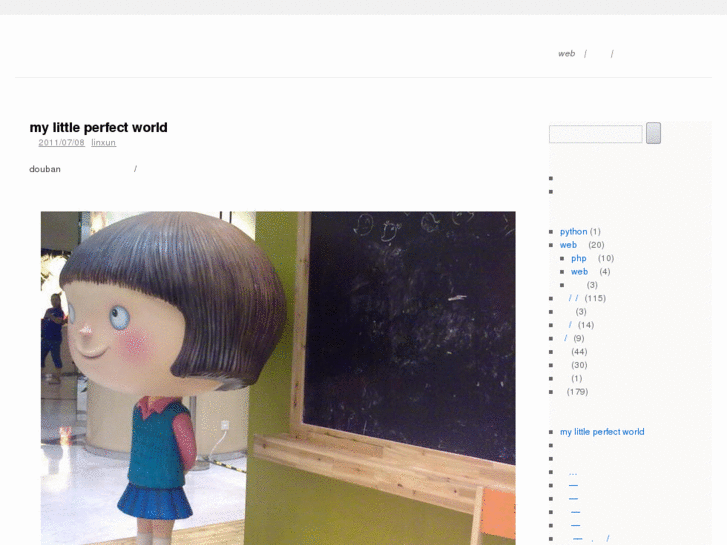Image resolution: width=727 pixels, height=545 pixels.
Task: Open the php subcategory (10)
Action: point(579,258)
